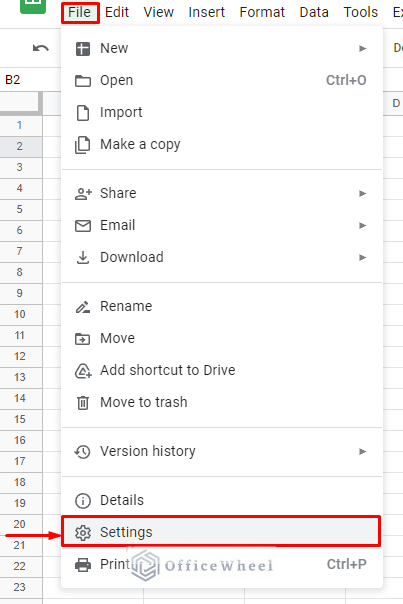Choose the Details menu entry

tap(222, 500)
